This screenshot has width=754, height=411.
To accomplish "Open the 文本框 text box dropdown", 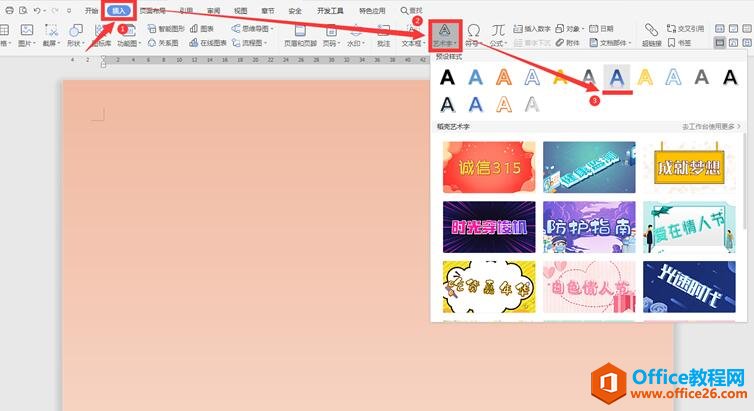I will click(x=413, y=35).
